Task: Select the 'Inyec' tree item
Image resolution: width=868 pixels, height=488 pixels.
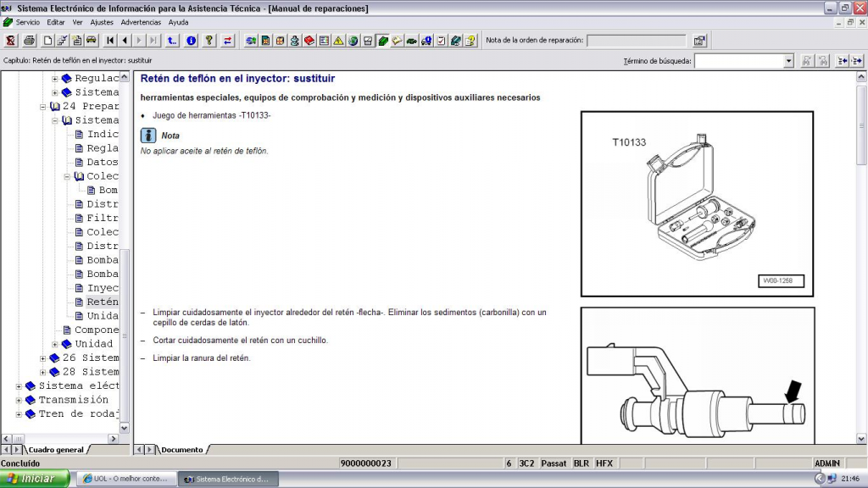Action: click(x=103, y=288)
